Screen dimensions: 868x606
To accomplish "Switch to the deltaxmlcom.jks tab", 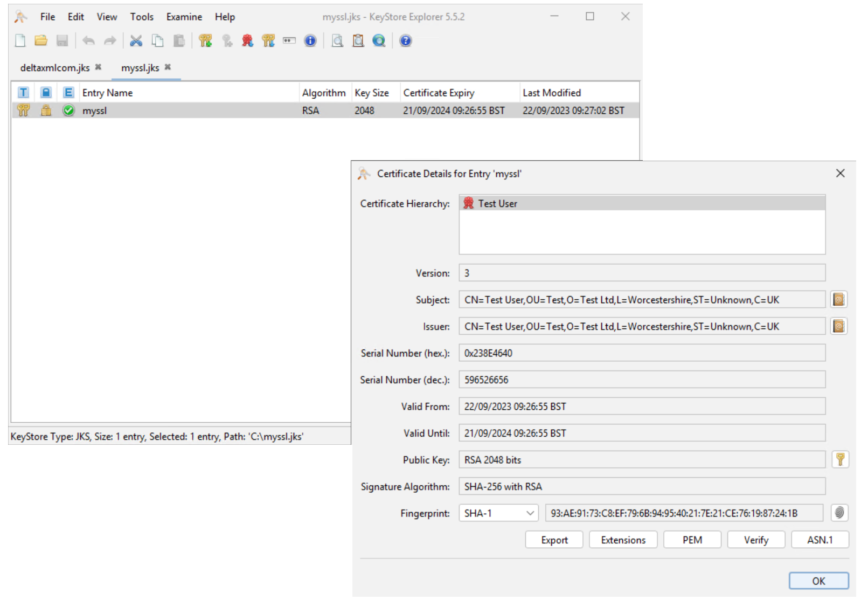I will coord(55,68).
